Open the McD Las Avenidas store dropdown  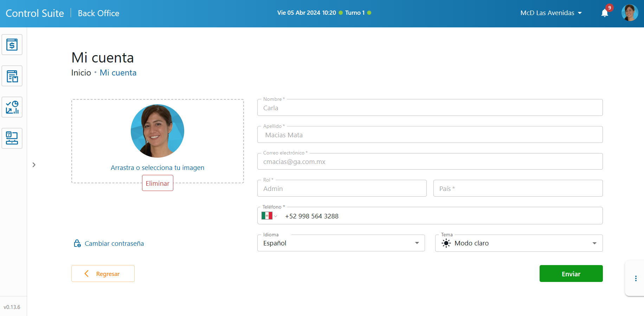click(x=551, y=13)
